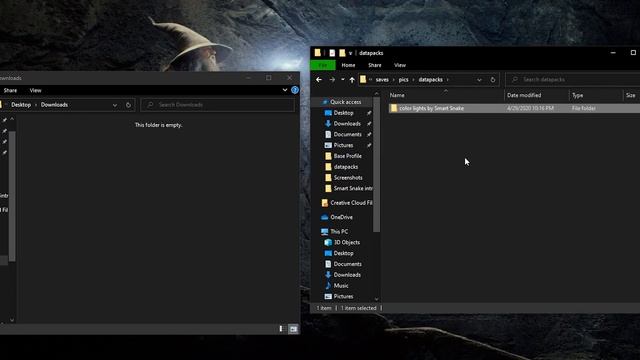640x360 pixels.
Task: Switch Downloads window to large icons view
Action: (293, 329)
